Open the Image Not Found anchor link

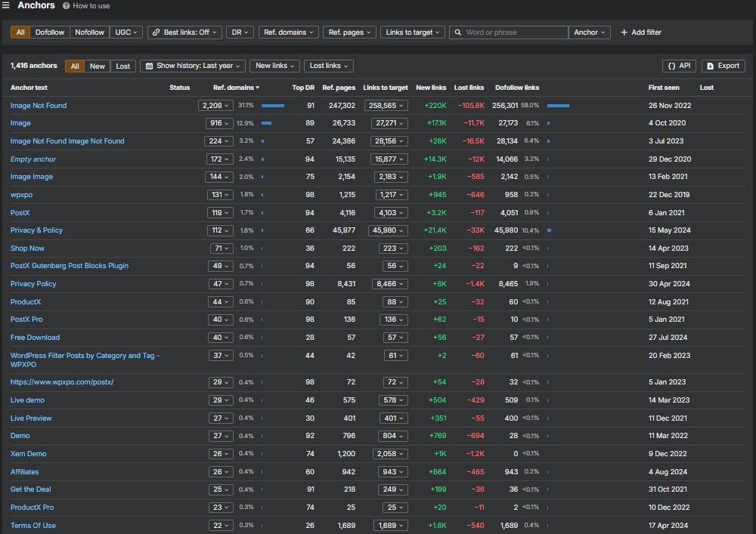[39, 106]
